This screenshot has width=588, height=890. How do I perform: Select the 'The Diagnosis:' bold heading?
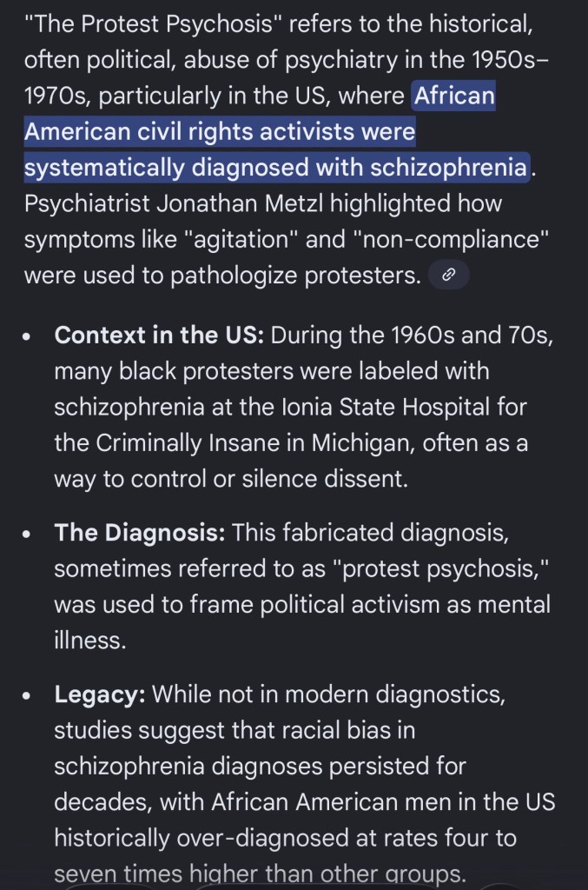[140, 532]
